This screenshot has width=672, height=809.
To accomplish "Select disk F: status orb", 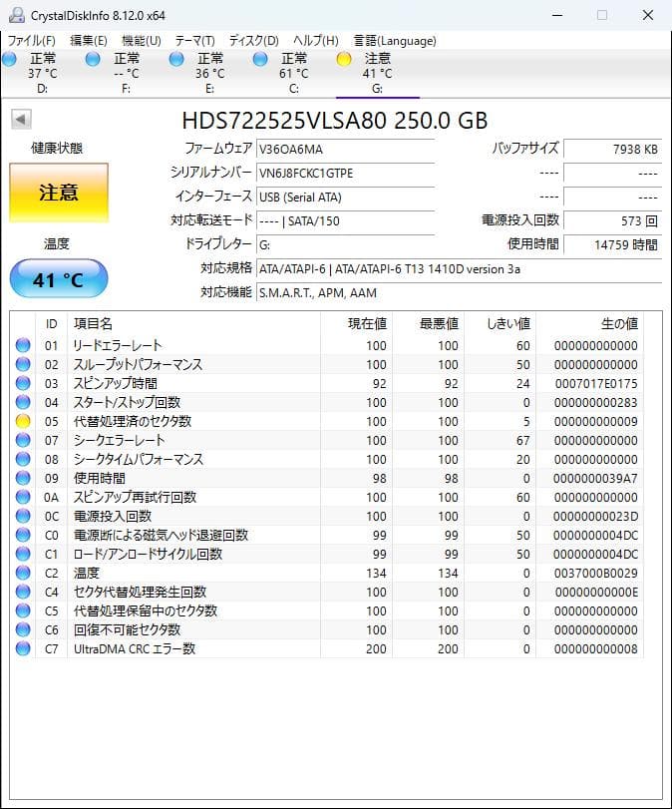I will click(93, 59).
